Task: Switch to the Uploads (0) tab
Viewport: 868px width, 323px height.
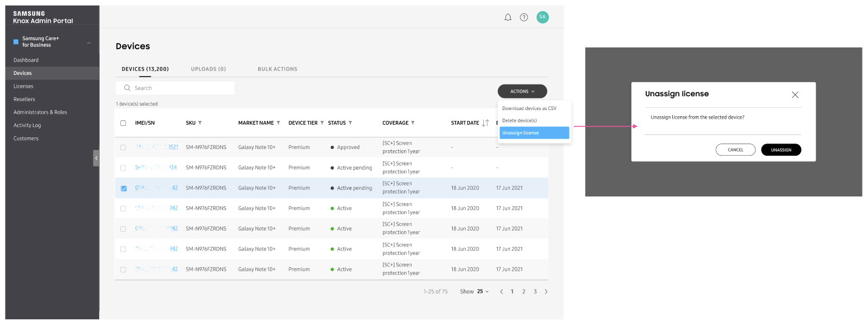Action: click(x=208, y=69)
